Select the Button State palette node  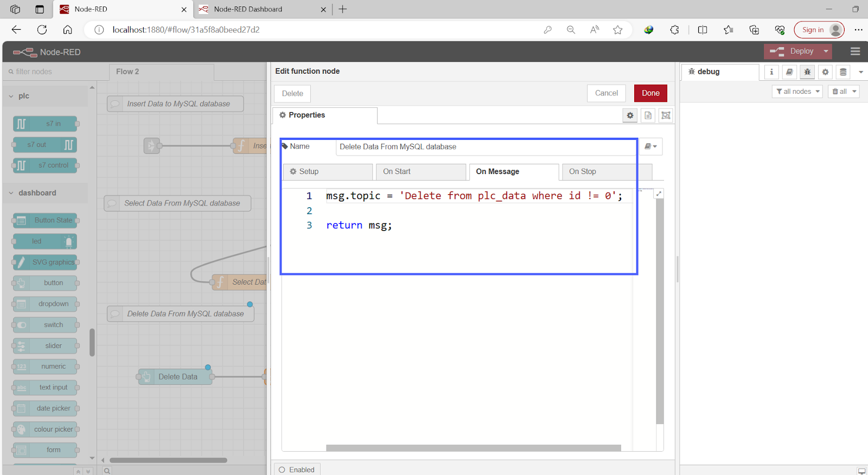click(45, 220)
